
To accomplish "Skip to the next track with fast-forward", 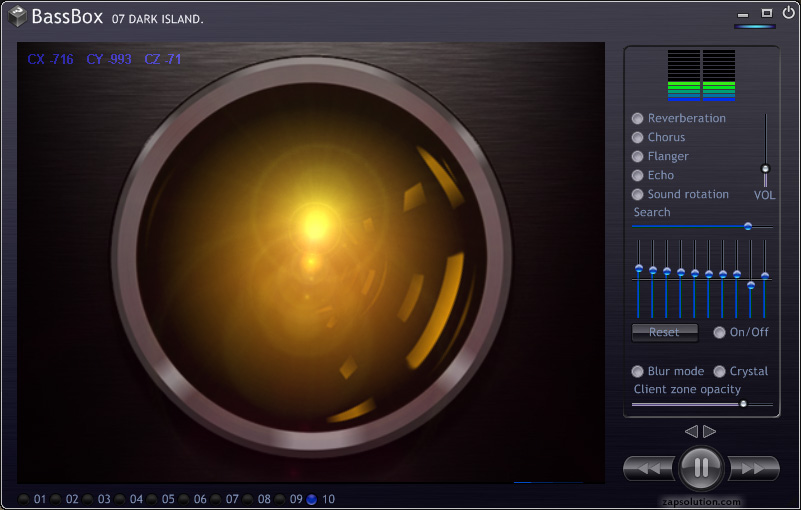I will (x=755, y=468).
